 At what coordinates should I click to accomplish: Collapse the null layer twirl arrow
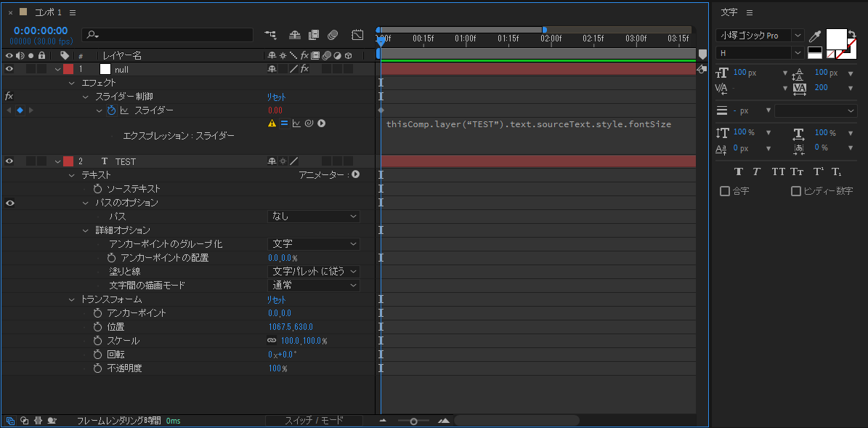57,69
